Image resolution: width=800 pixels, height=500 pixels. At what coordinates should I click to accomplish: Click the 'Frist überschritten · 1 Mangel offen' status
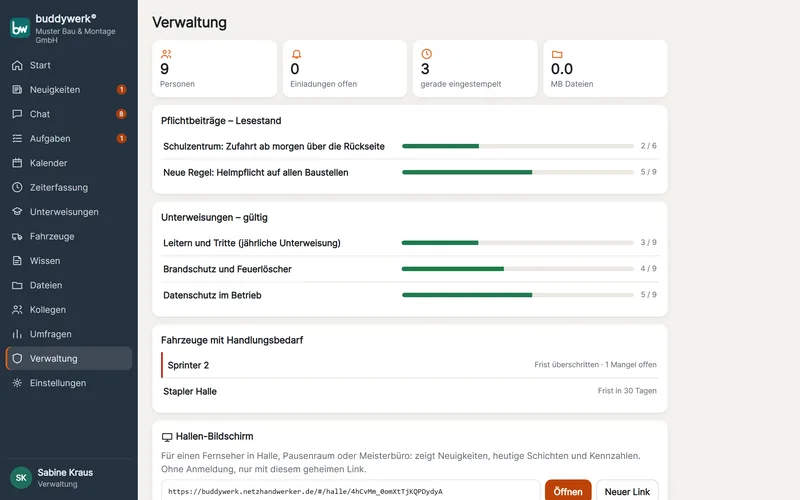click(595, 365)
